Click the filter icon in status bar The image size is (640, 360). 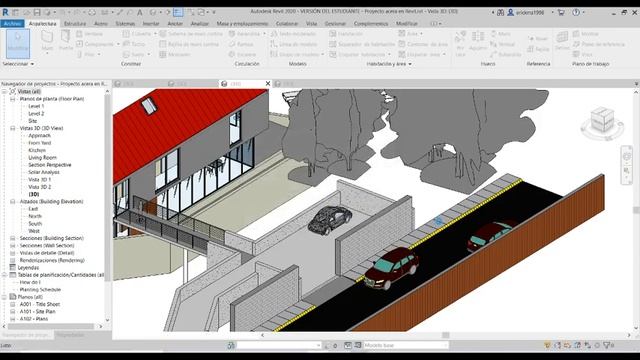coord(607,345)
